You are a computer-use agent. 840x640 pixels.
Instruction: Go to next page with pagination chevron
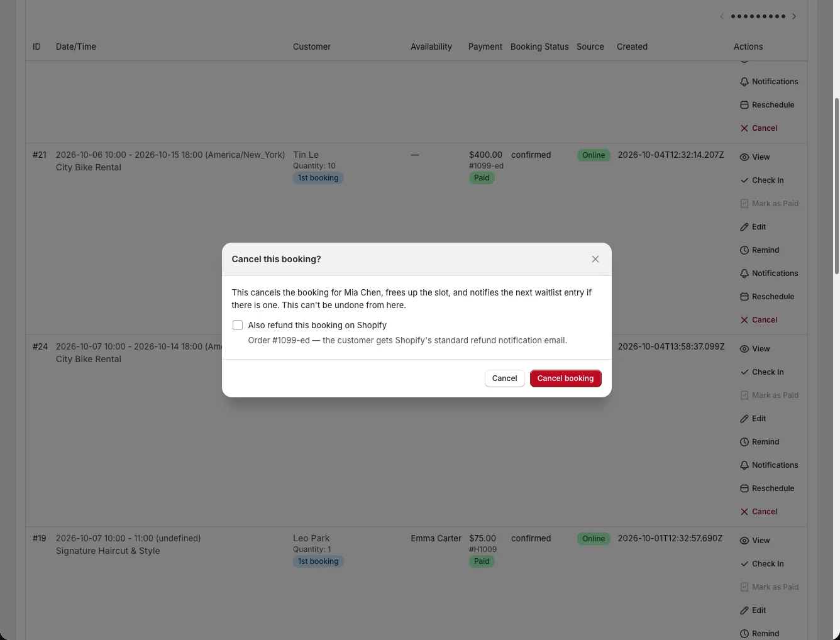point(794,16)
